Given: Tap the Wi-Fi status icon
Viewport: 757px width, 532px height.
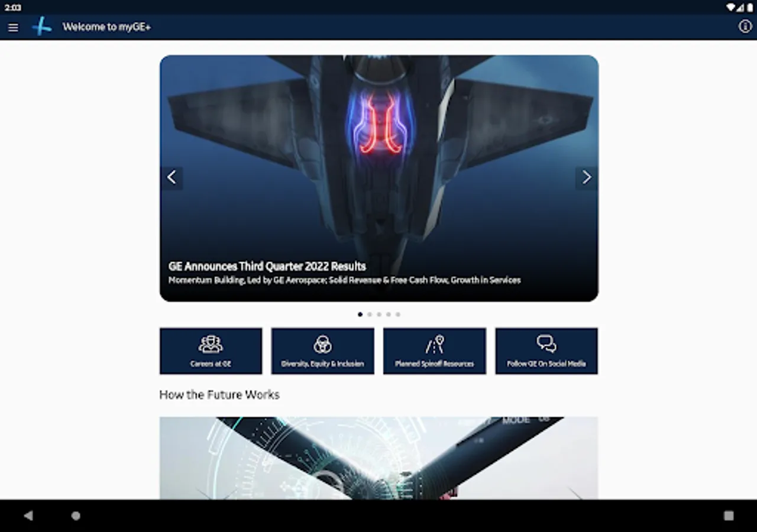Looking at the screenshot, I should coord(731,7).
